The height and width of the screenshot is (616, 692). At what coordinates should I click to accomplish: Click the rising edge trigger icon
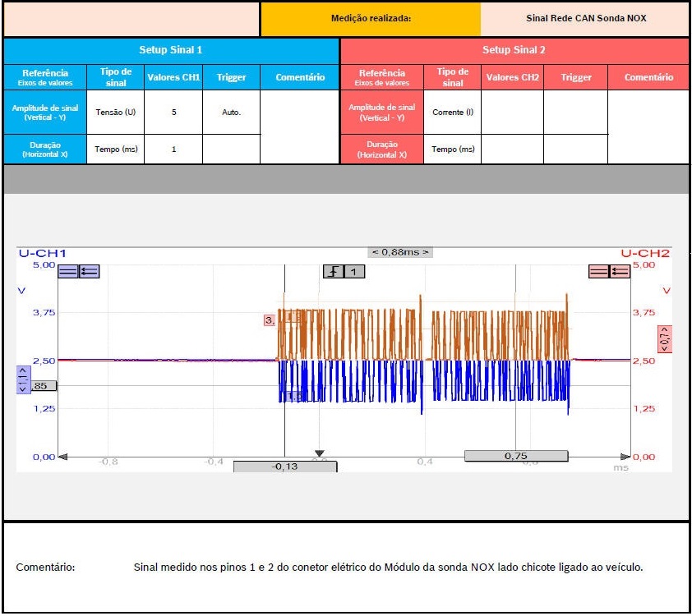pyautogui.click(x=332, y=271)
